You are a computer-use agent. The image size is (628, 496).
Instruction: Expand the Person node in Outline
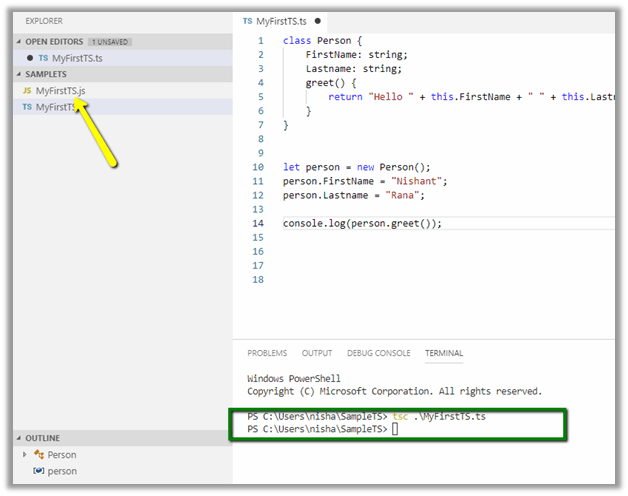(x=25, y=455)
